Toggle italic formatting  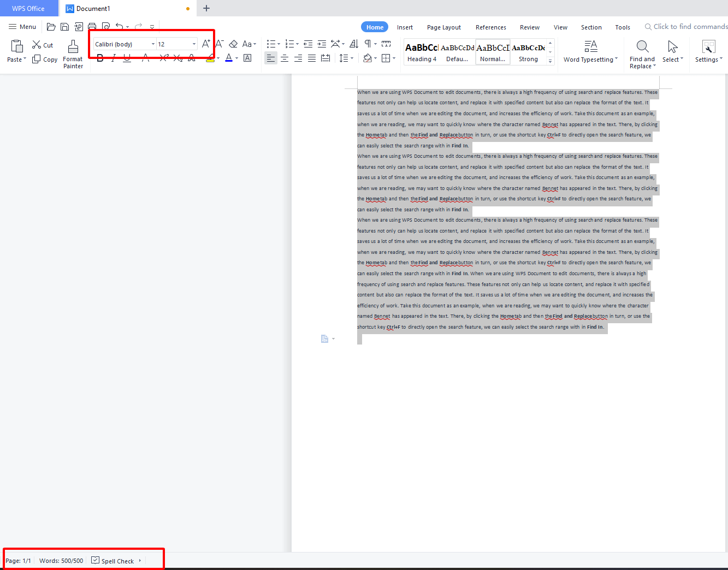[x=113, y=58]
